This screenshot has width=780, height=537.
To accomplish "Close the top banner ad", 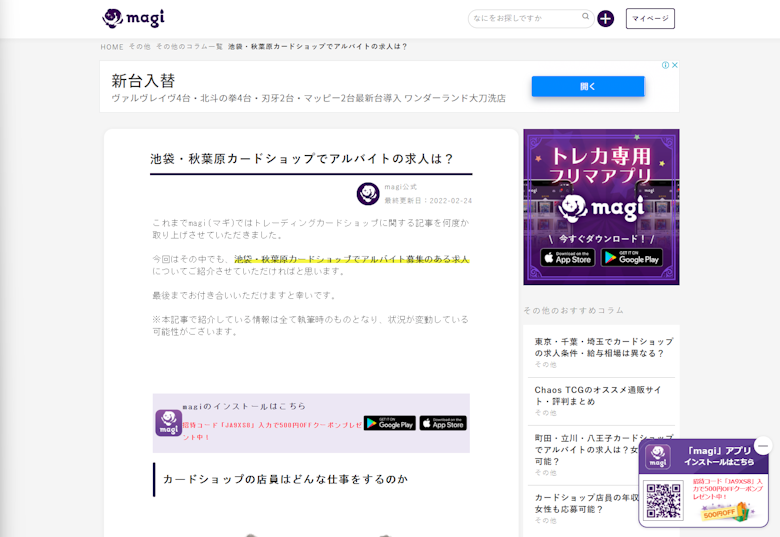I will pos(675,66).
